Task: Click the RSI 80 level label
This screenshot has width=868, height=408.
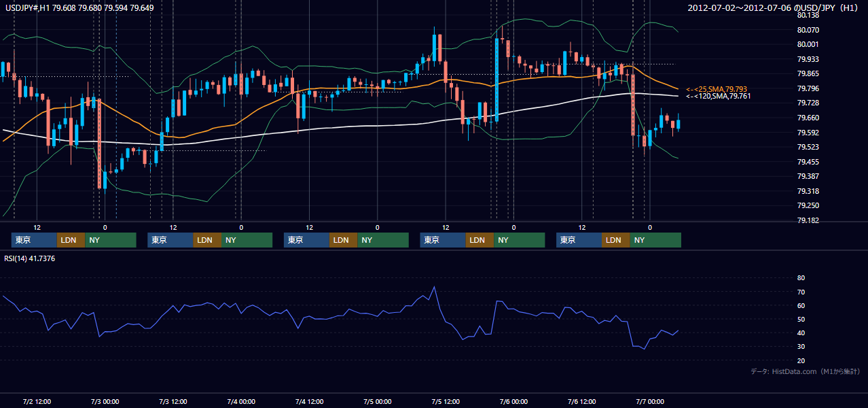Action: pos(801,278)
